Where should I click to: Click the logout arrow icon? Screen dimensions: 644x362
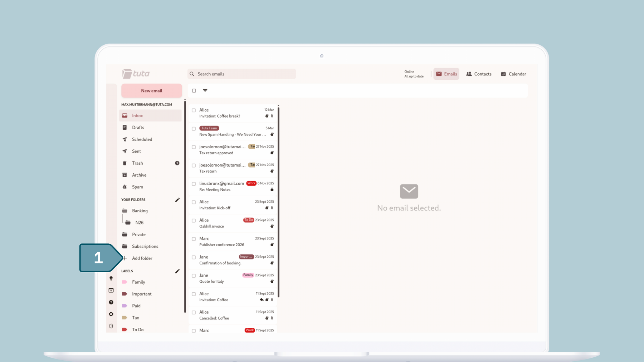click(x=111, y=326)
